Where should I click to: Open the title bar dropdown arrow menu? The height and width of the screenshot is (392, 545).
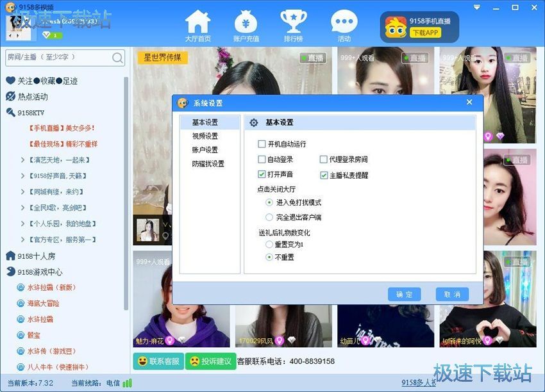pos(477,7)
